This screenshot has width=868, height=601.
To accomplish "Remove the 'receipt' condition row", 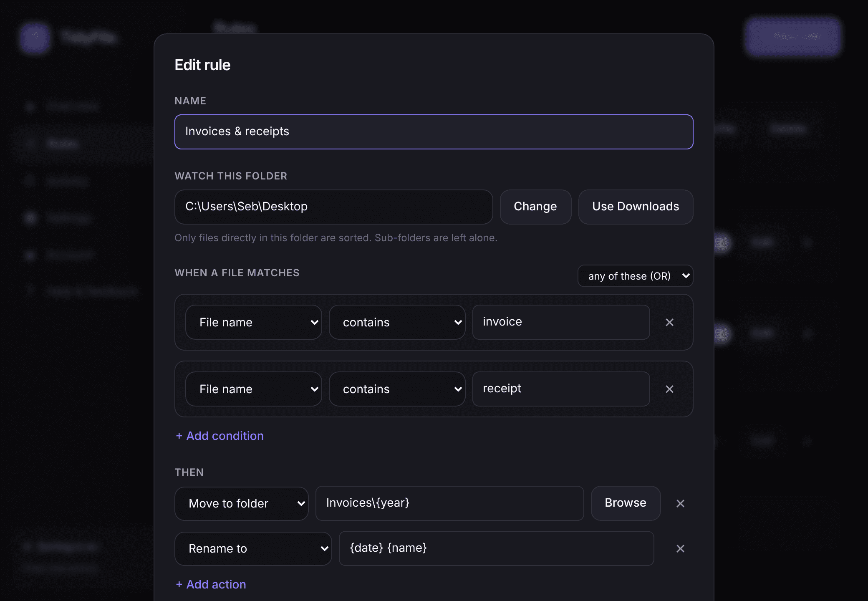I will [x=669, y=389].
